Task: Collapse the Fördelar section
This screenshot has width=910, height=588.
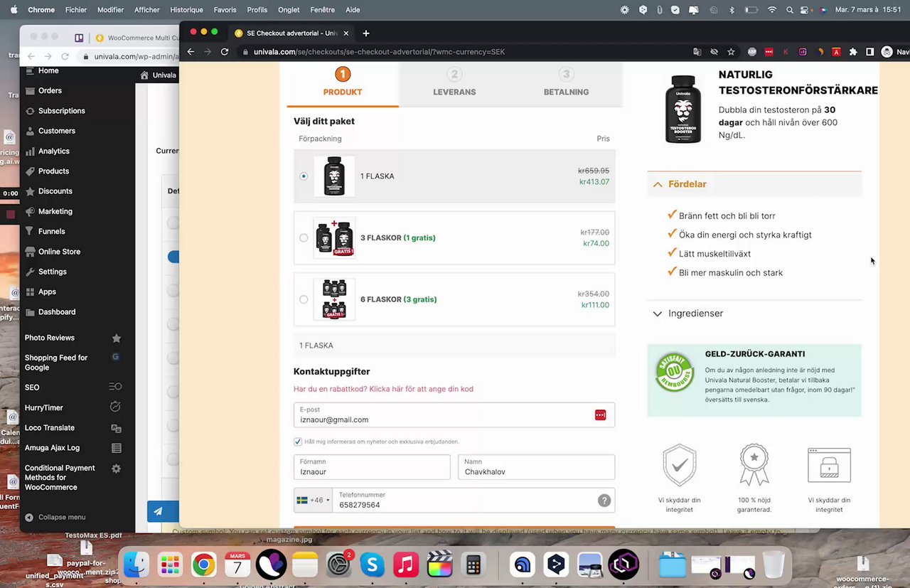Action: point(754,184)
